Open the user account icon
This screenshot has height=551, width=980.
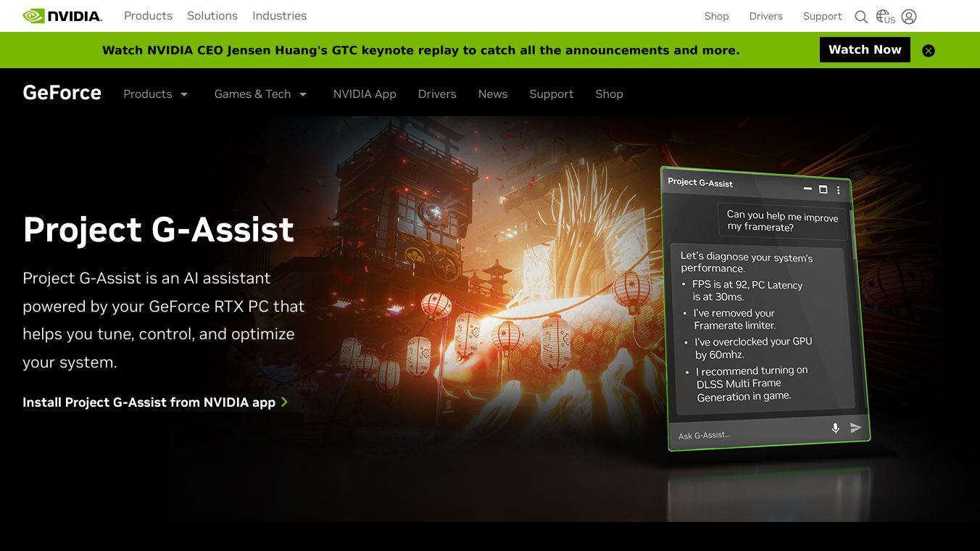[x=909, y=16]
